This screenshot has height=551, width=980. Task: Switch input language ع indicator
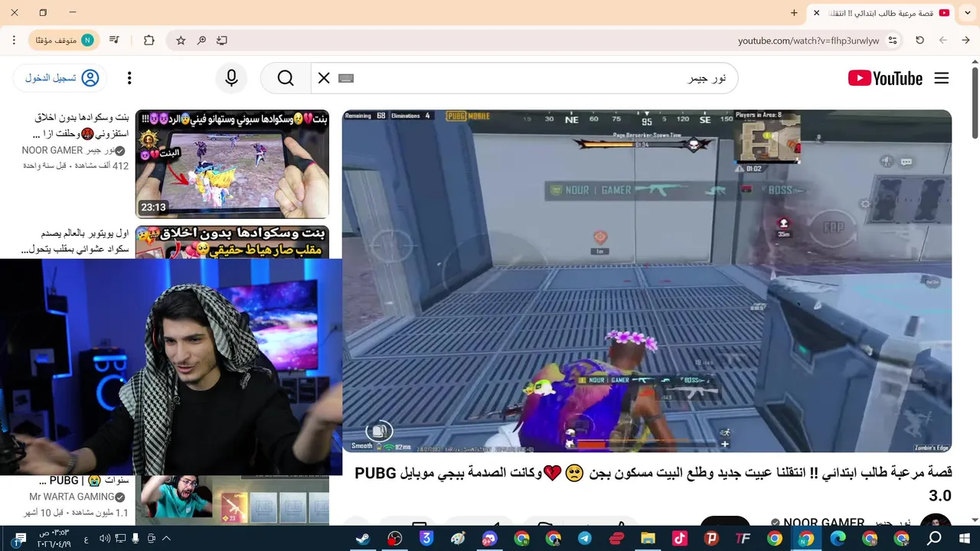click(86, 538)
